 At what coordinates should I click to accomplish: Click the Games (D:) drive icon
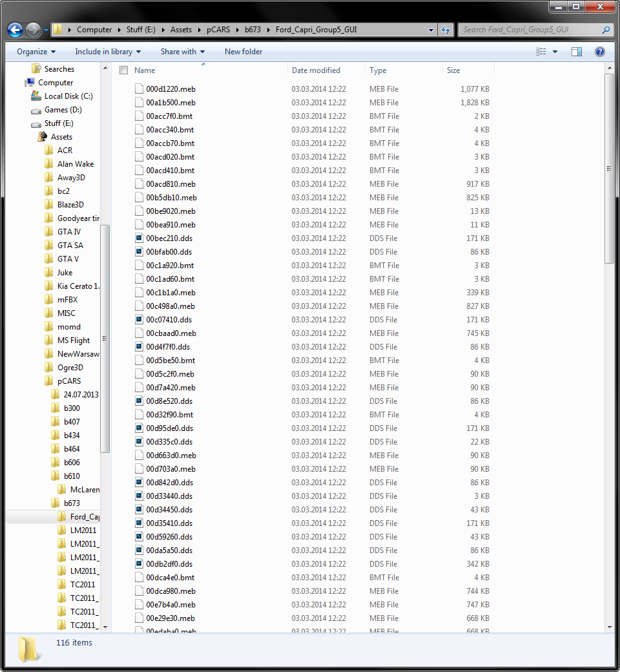pos(36,109)
